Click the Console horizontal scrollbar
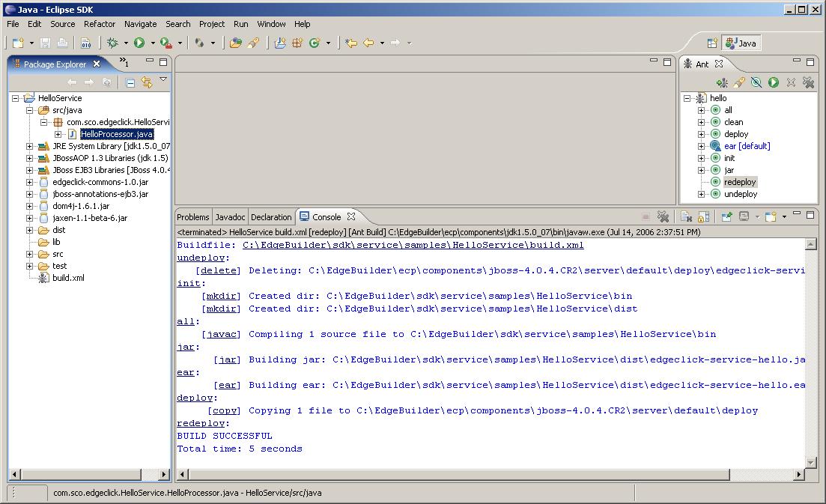 click(x=461, y=475)
